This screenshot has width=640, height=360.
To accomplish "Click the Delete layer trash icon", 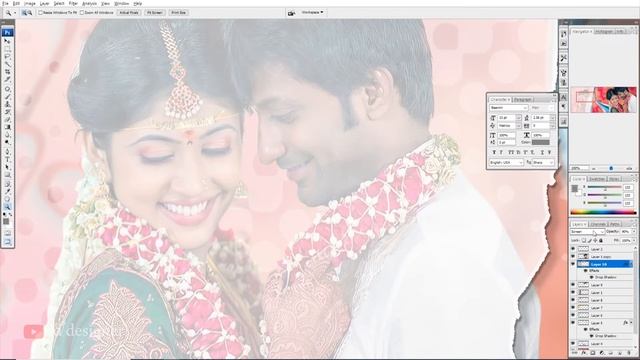I will [629, 353].
